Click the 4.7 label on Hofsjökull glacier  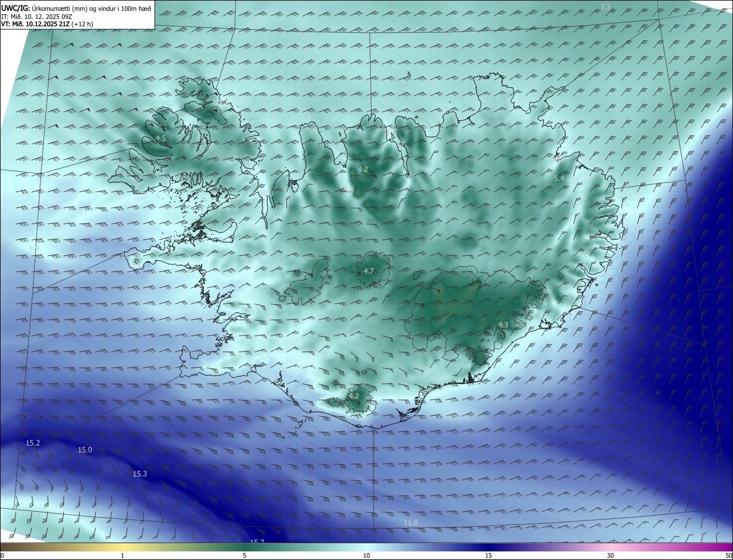(x=369, y=271)
